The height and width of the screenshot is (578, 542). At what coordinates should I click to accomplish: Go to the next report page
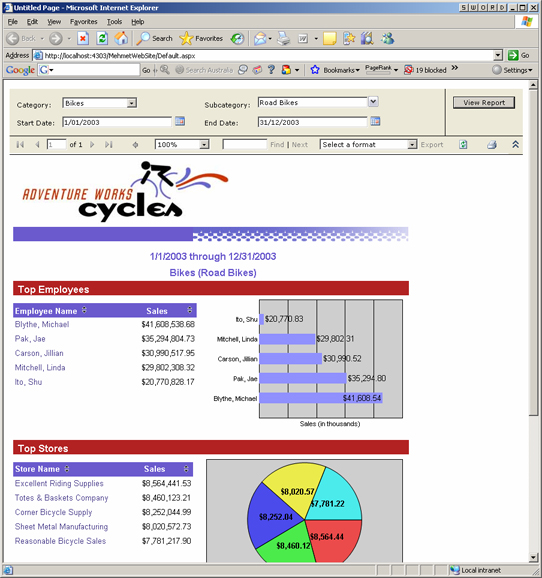[92, 144]
